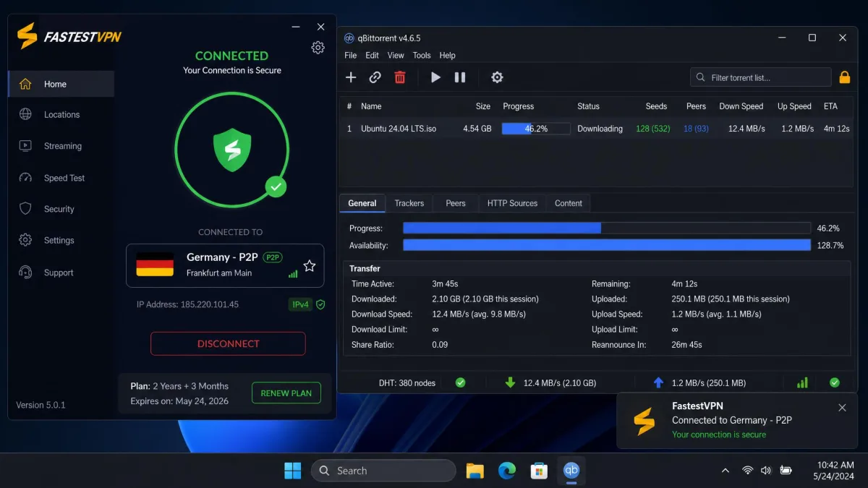
Task: Click the Filter torrent list search field
Action: [x=761, y=77]
